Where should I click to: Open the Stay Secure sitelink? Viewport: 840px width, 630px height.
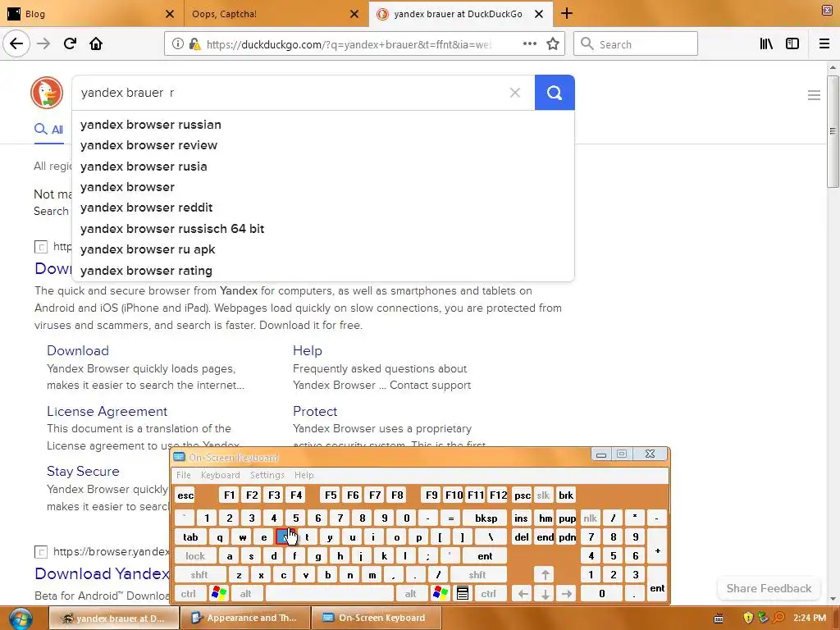pyautogui.click(x=83, y=471)
